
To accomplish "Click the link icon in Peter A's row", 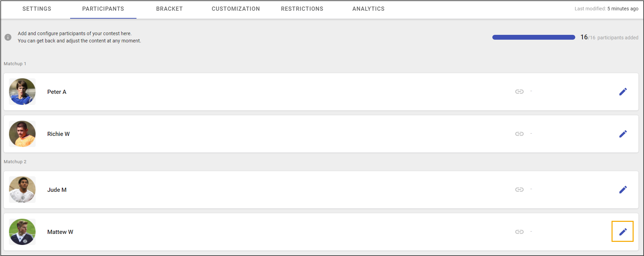I will tap(519, 92).
